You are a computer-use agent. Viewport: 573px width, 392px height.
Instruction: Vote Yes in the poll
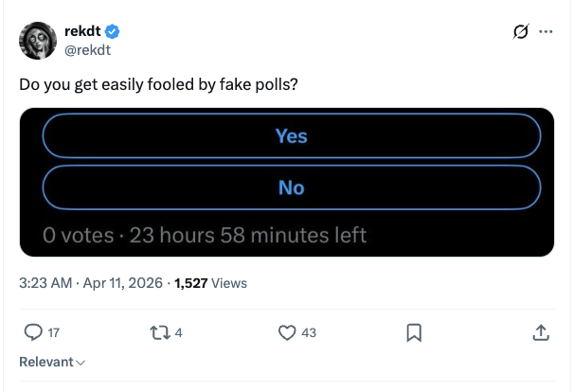coord(291,136)
